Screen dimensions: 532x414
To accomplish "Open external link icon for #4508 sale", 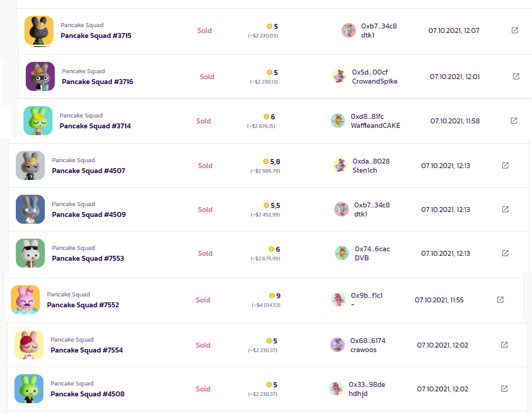I will point(504,389).
